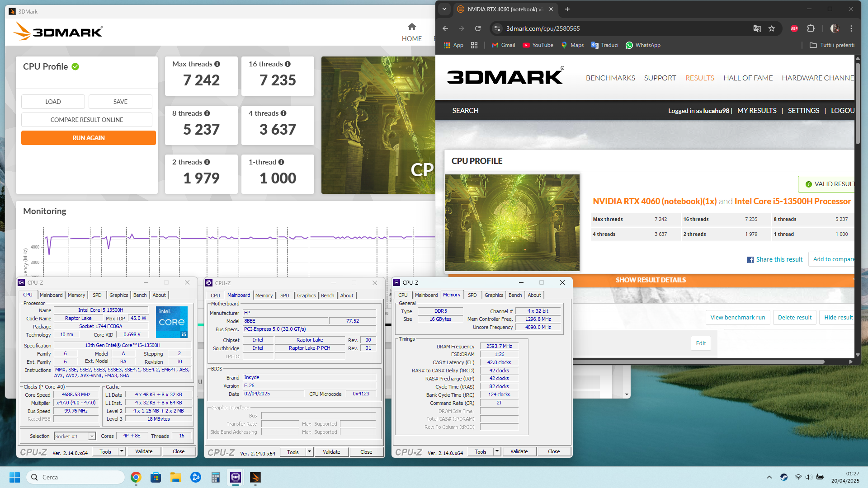
Task: Open the Chrome three-dot menu
Action: (x=851, y=28)
